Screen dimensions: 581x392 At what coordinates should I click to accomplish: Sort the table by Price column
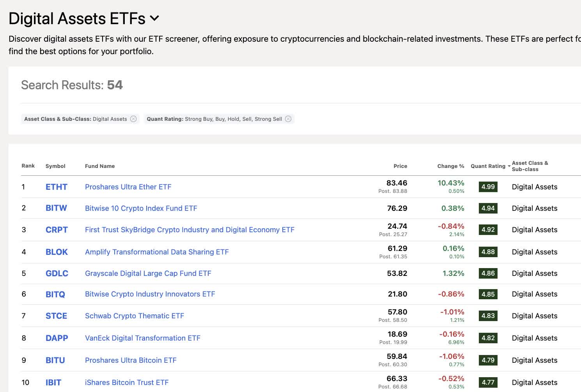point(400,166)
